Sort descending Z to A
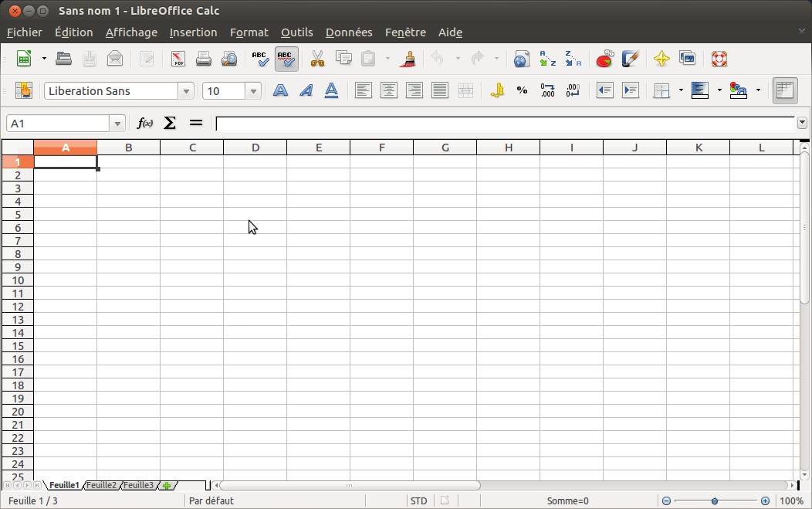This screenshot has width=812, height=509. pos(573,59)
